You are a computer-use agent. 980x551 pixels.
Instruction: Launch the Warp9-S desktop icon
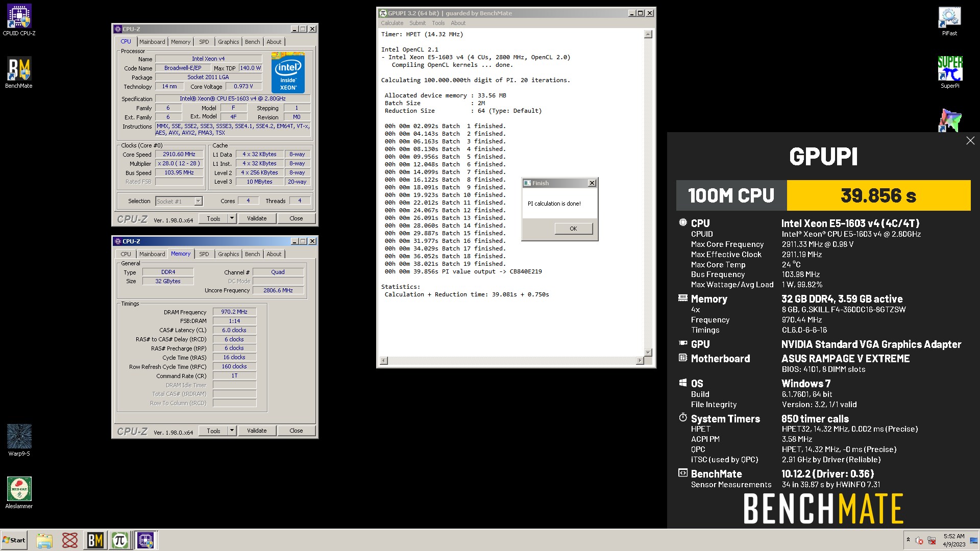[x=19, y=440]
